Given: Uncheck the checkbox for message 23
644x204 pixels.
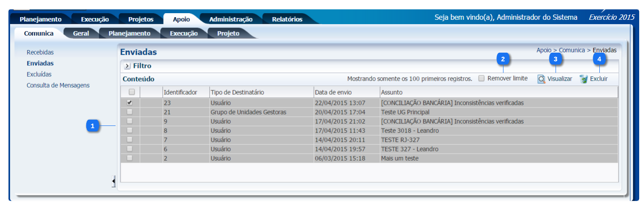Looking at the screenshot, I should (130, 103).
